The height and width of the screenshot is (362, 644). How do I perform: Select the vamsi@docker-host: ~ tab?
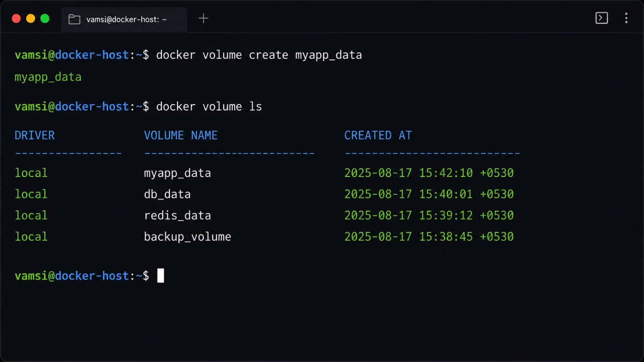(x=124, y=19)
